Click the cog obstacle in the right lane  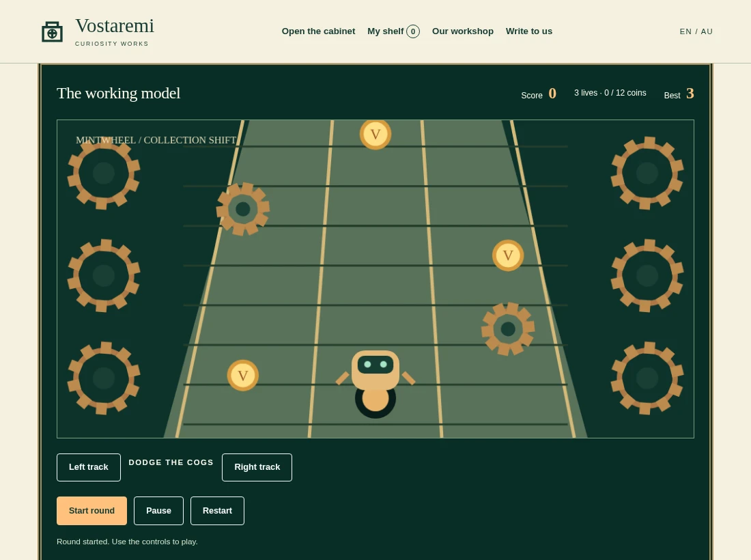(x=508, y=329)
